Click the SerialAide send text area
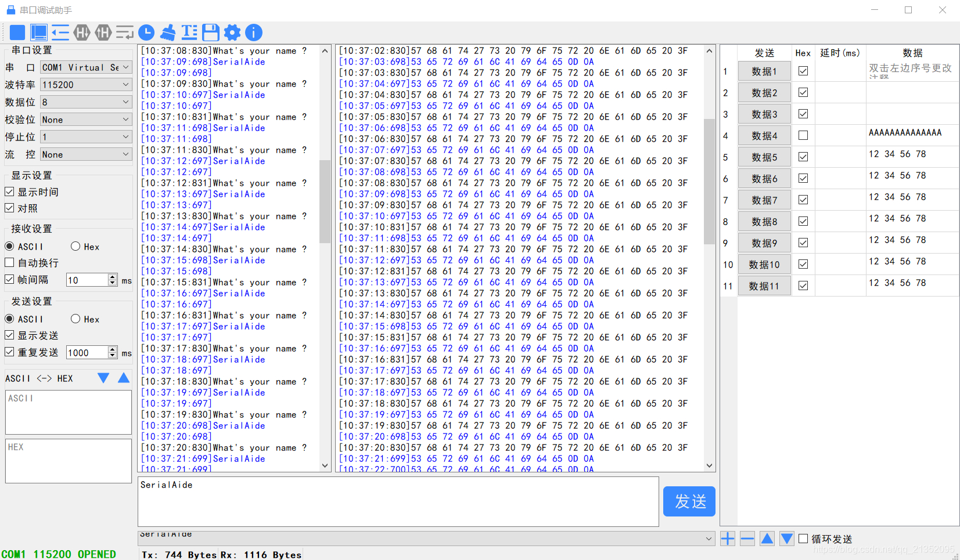This screenshot has height=560, width=960. 398,501
